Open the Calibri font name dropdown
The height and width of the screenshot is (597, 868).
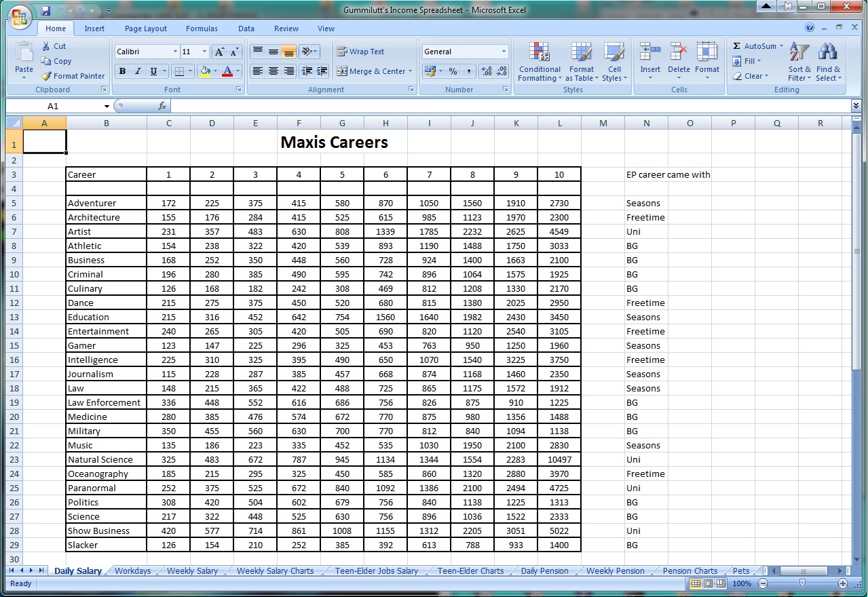point(175,52)
